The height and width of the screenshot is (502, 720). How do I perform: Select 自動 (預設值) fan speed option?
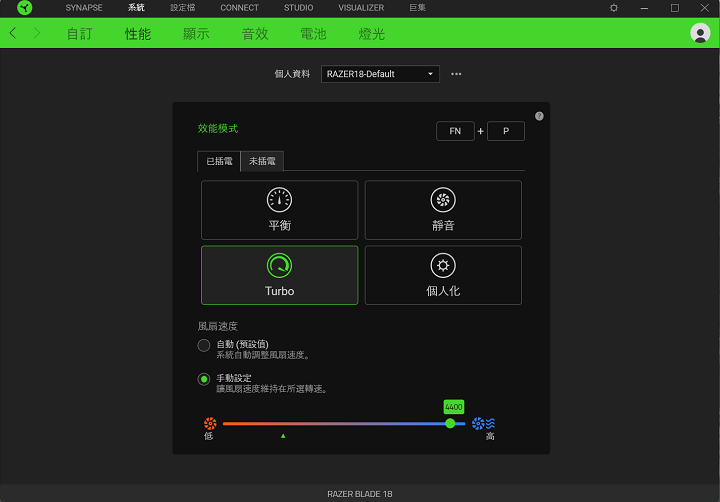(204, 345)
